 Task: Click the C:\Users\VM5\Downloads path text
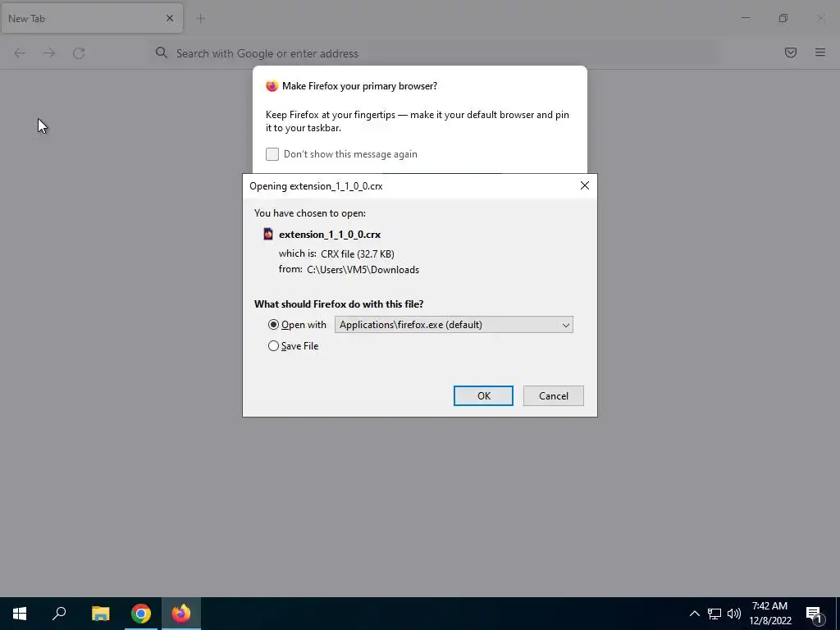[x=363, y=270]
